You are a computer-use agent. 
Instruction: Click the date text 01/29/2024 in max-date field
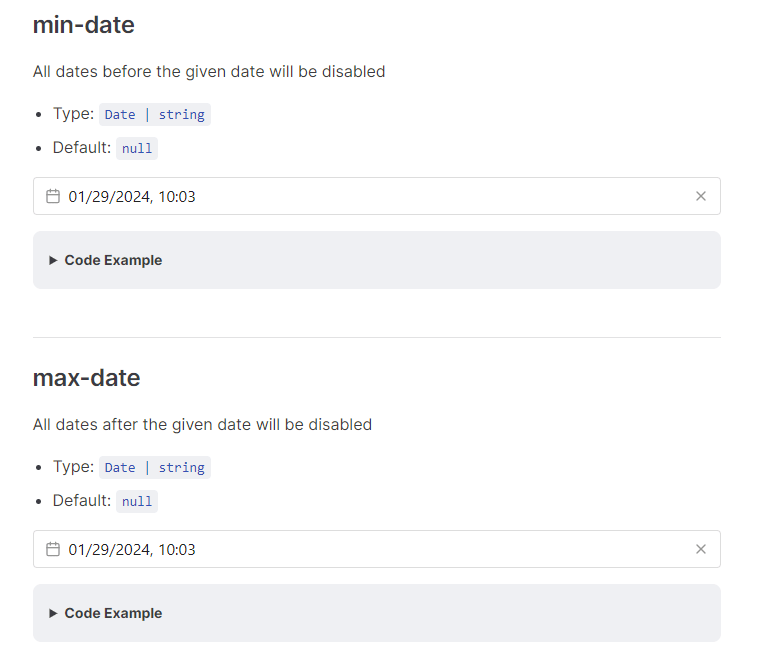(x=109, y=549)
